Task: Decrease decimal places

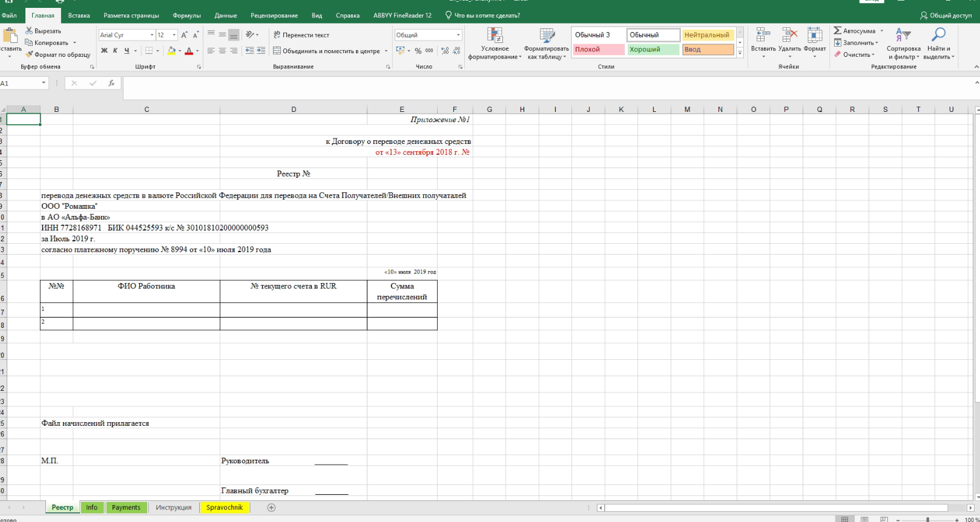Action: [x=456, y=51]
